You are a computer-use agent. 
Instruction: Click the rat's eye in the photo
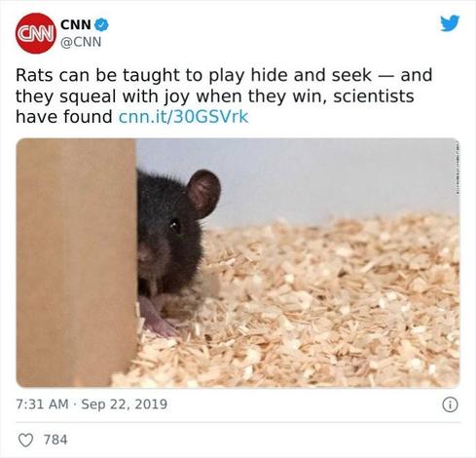click(x=175, y=225)
